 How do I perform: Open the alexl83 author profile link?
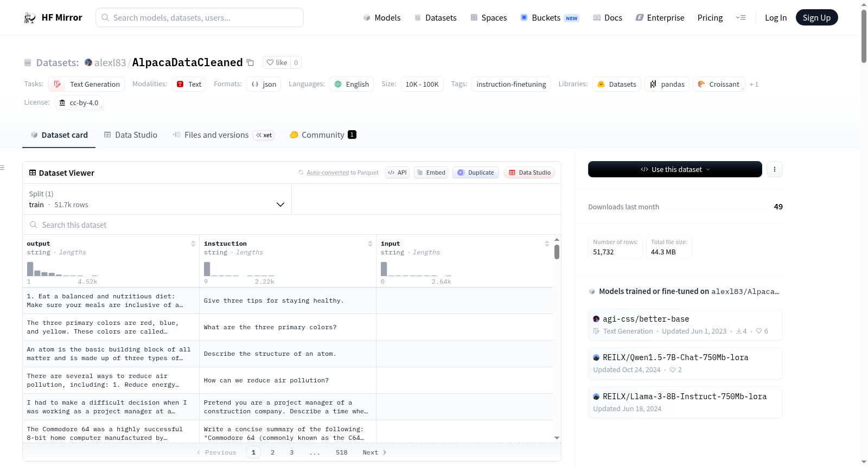110,62
